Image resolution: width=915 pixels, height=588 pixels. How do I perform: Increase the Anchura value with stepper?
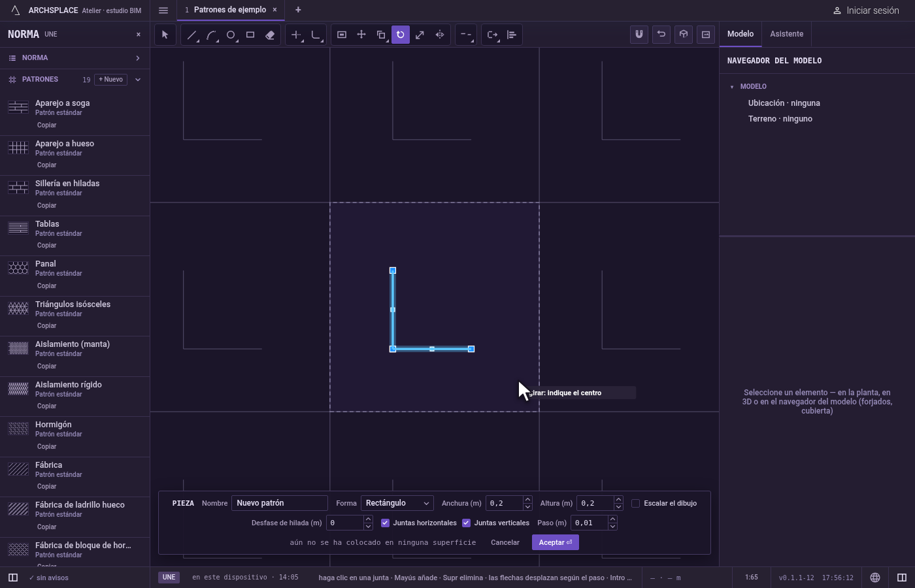point(527,500)
